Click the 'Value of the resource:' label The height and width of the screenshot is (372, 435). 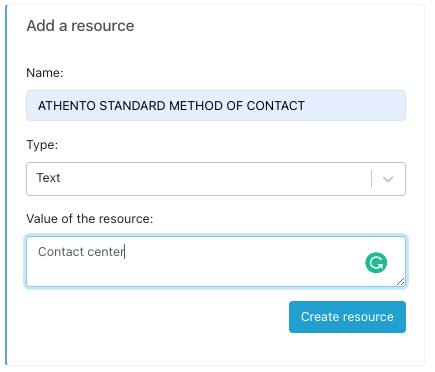[x=90, y=219]
